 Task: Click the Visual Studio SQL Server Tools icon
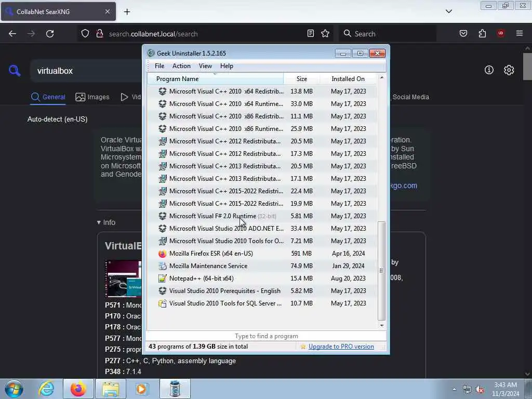click(x=163, y=303)
